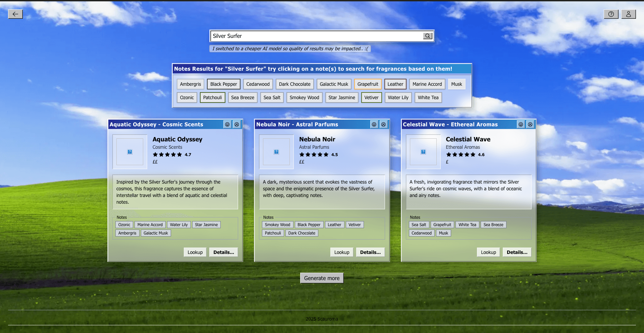Click the search magnifier icon
Screen dimensions: 644x333
click(427, 36)
